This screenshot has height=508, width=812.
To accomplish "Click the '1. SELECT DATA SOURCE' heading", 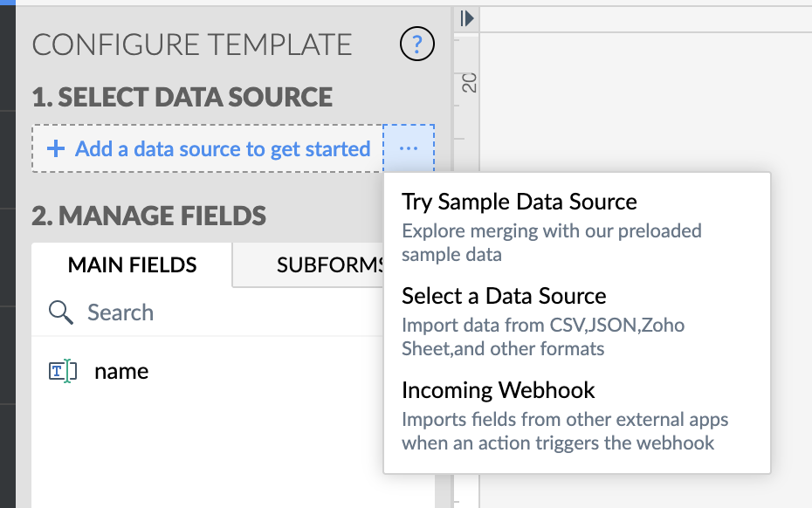I will point(182,96).
